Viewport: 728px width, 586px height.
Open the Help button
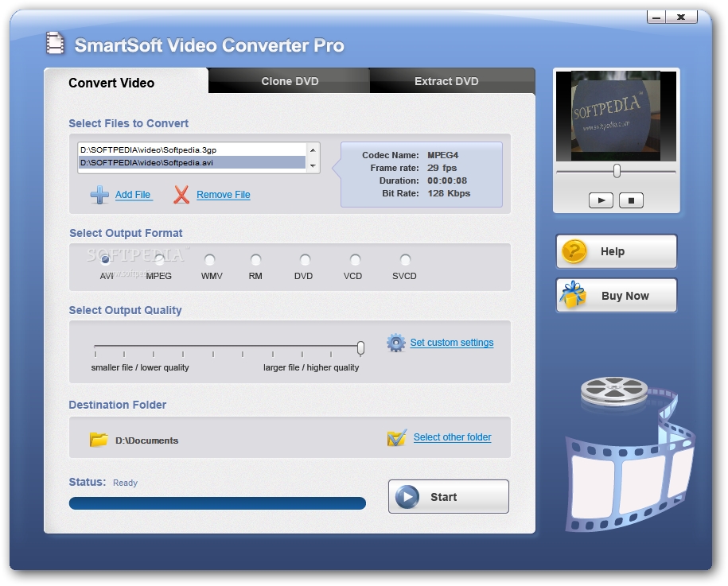click(x=617, y=251)
